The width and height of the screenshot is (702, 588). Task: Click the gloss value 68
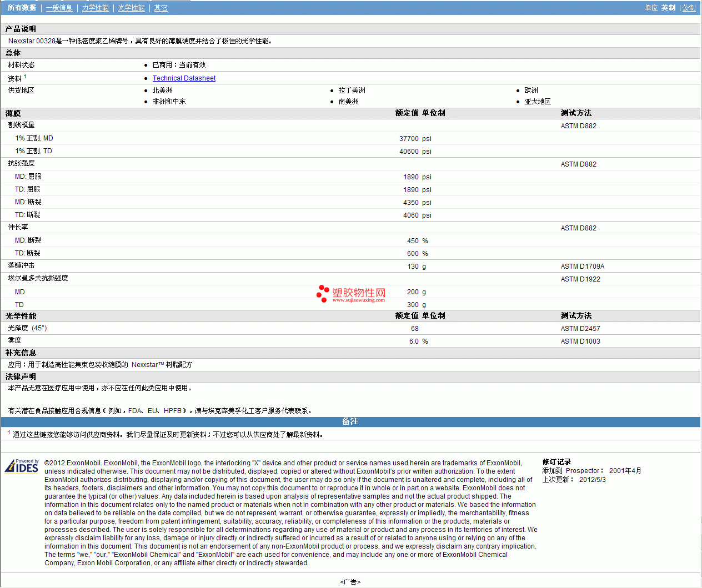tap(415, 329)
